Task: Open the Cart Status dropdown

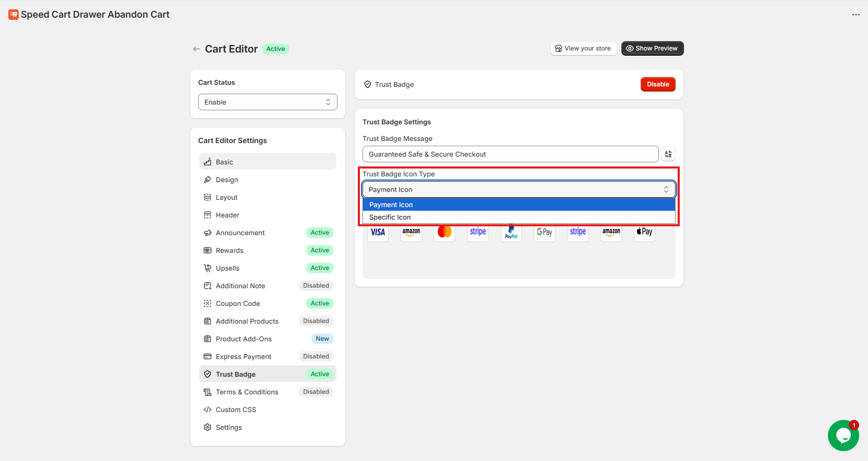Action: 267,102
